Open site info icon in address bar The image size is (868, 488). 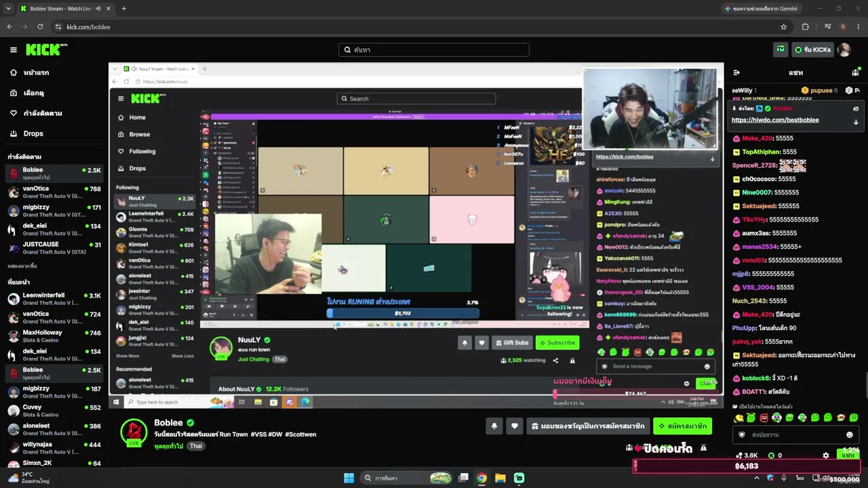click(58, 27)
